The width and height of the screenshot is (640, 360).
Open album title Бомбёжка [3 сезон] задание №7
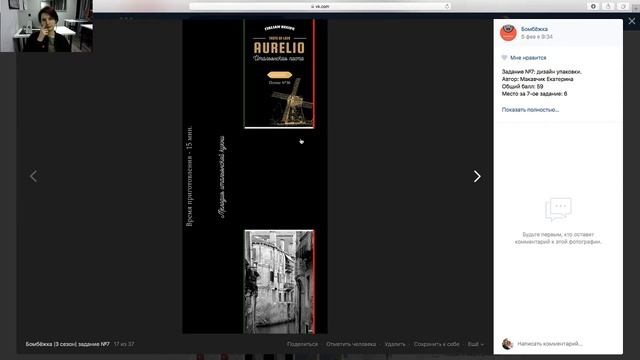point(67,344)
